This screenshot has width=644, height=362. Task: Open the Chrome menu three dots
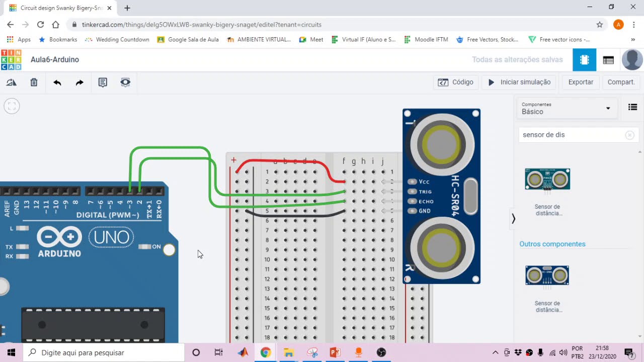click(634, 25)
